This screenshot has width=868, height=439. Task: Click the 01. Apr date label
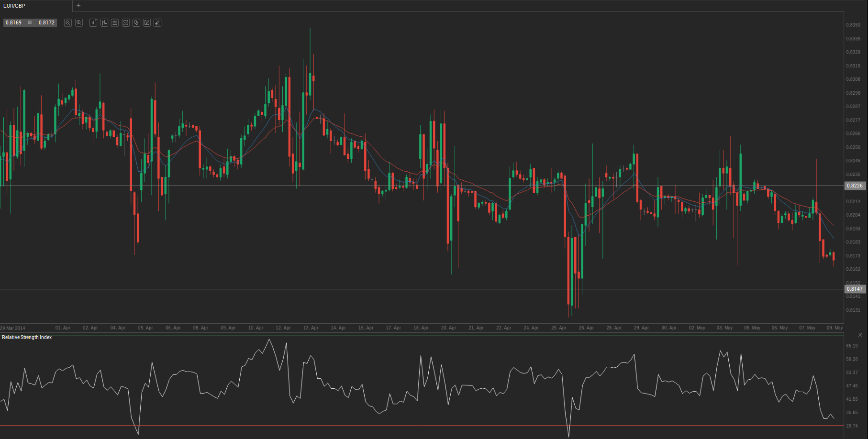tap(63, 328)
